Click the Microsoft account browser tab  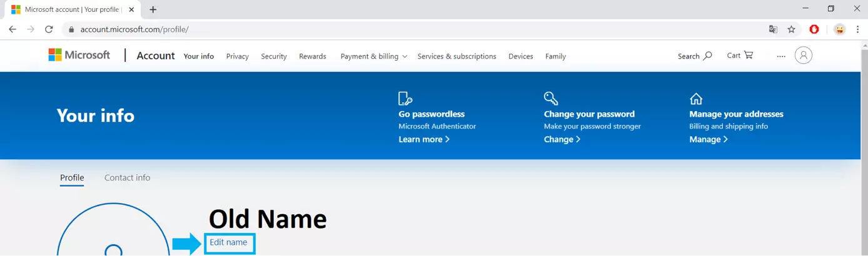click(74, 9)
